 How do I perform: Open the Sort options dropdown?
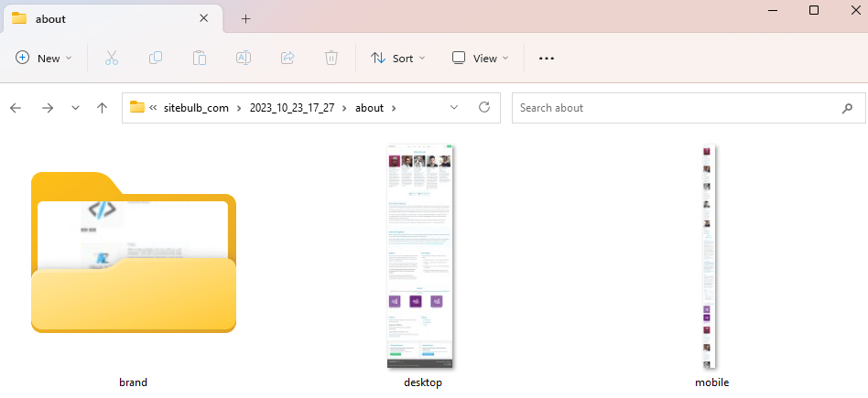pos(398,59)
